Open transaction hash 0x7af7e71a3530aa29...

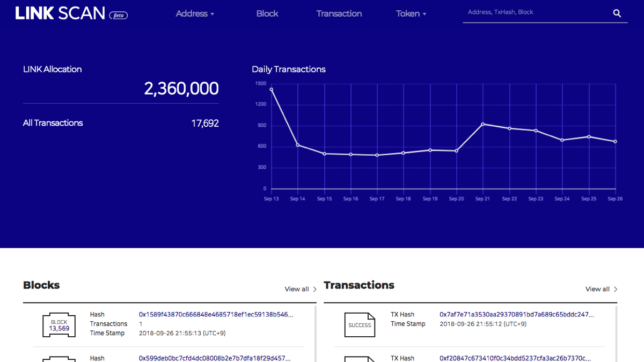pyautogui.click(x=516, y=315)
